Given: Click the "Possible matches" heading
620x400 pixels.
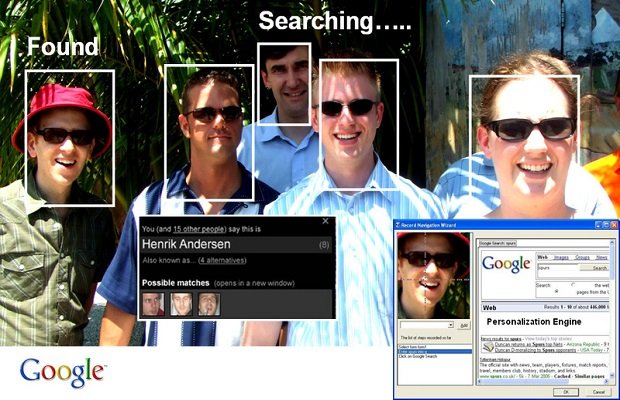Looking at the screenshot, I should [x=176, y=283].
